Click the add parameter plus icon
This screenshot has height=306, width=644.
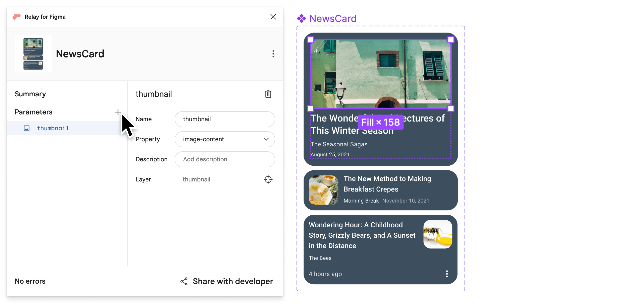click(118, 112)
